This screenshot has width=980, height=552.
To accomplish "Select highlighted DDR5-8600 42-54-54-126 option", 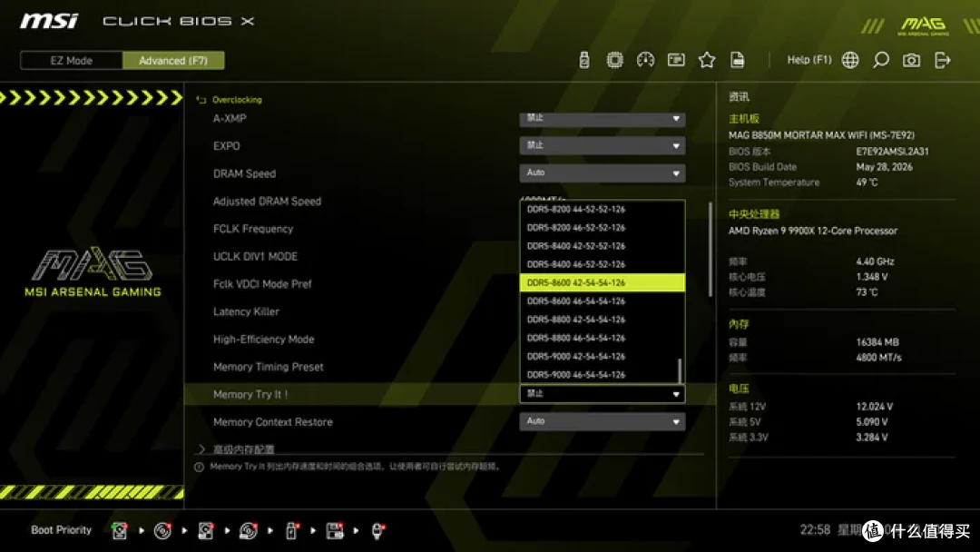I will pyautogui.click(x=602, y=282).
